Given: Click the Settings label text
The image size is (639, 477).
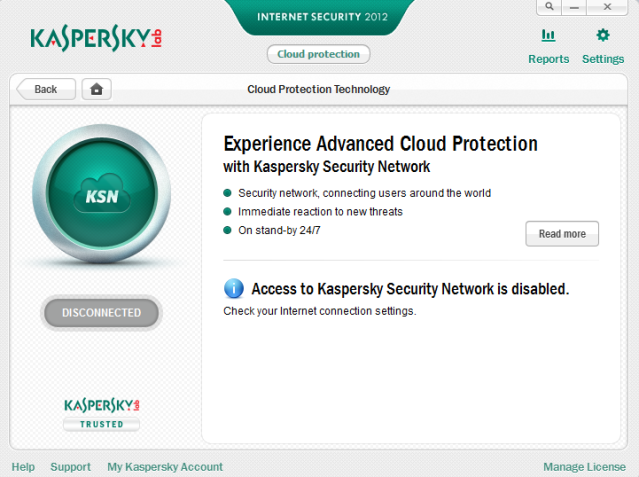Looking at the screenshot, I should point(603,59).
